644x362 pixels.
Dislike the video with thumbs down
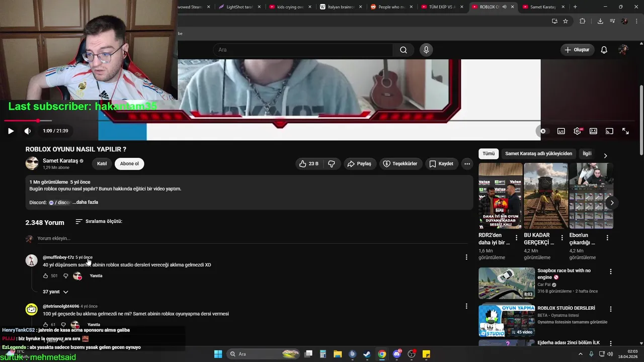click(x=332, y=163)
